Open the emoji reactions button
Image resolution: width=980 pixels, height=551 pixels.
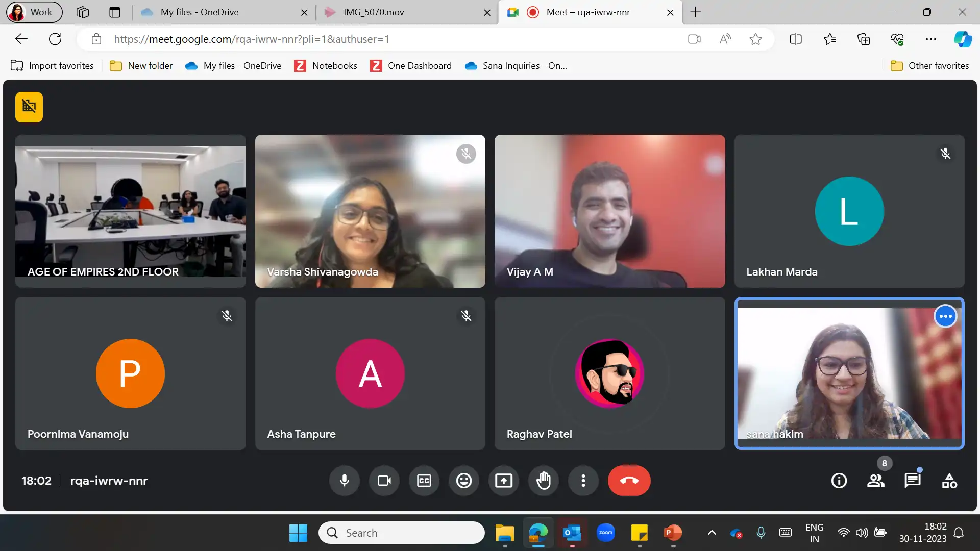coord(464,481)
